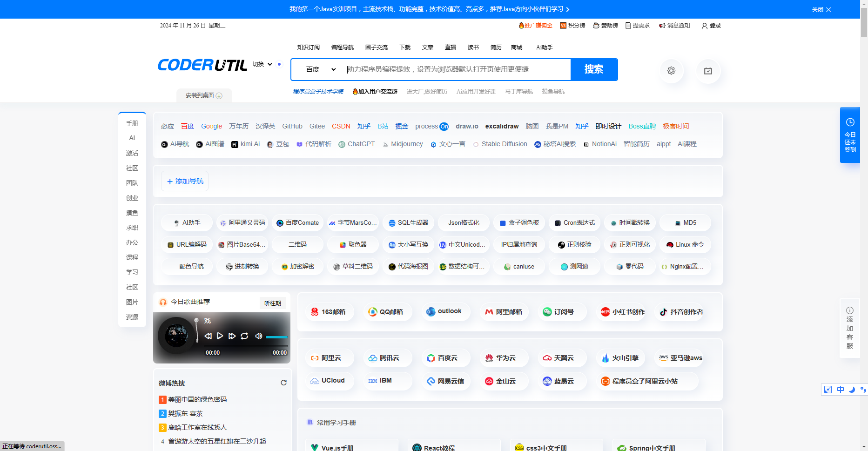Viewport: 868px width, 451px height.
Task: Open the calendar check-in icon beside search
Action: click(708, 71)
